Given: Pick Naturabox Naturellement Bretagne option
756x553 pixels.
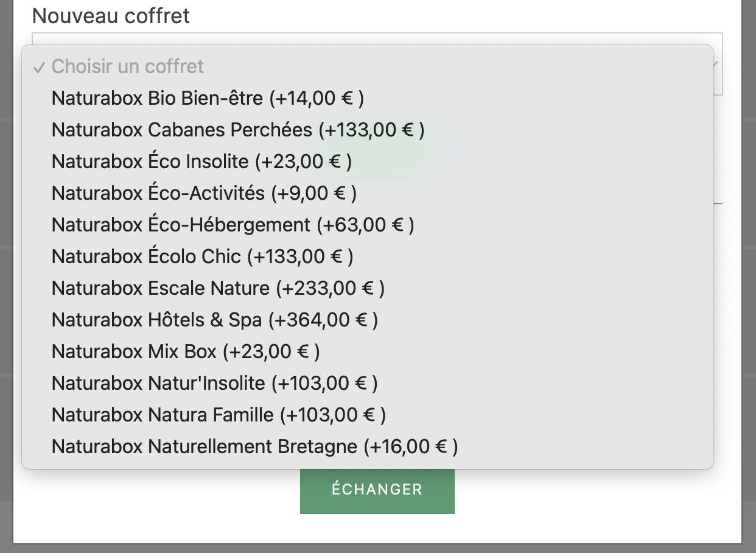Looking at the screenshot, I should (254, 446).
